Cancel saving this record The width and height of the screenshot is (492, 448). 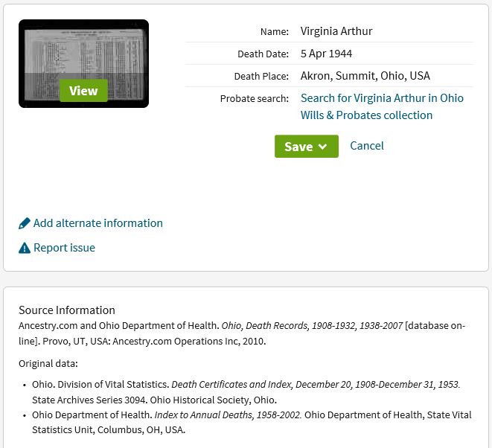tap(367, 146)
